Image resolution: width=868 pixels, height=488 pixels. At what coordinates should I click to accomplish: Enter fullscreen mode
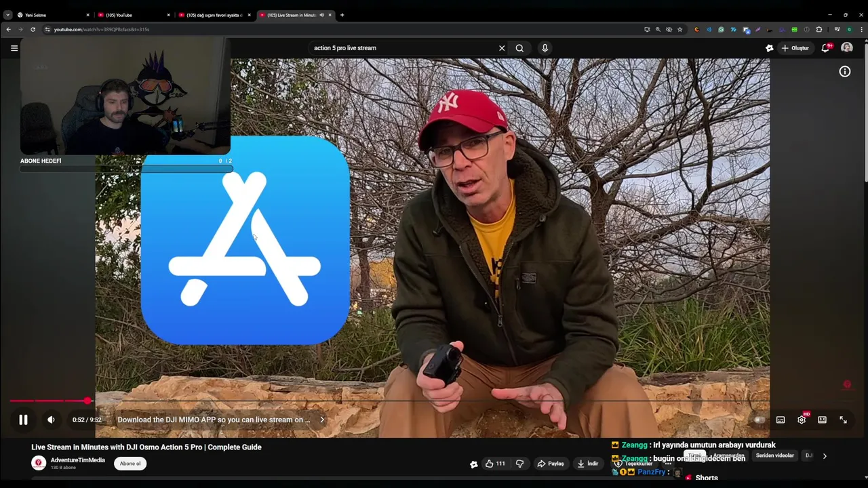point(843,420)
